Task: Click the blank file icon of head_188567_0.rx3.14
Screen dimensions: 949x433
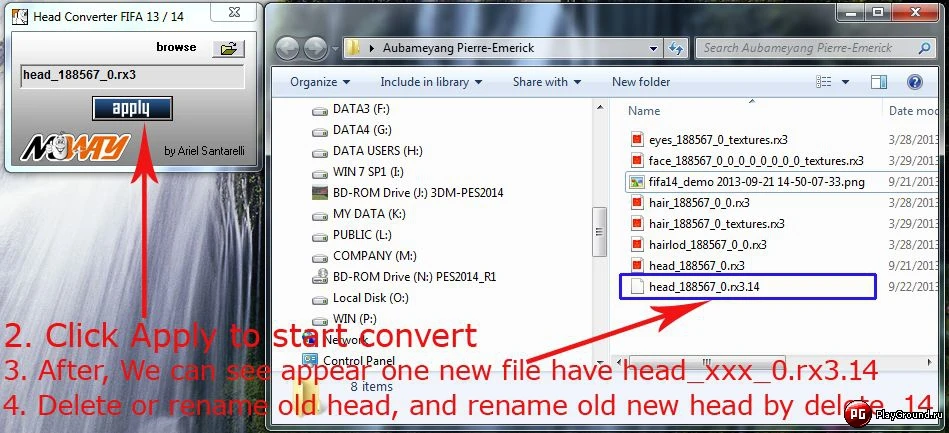Action: [x=636, y=286]
